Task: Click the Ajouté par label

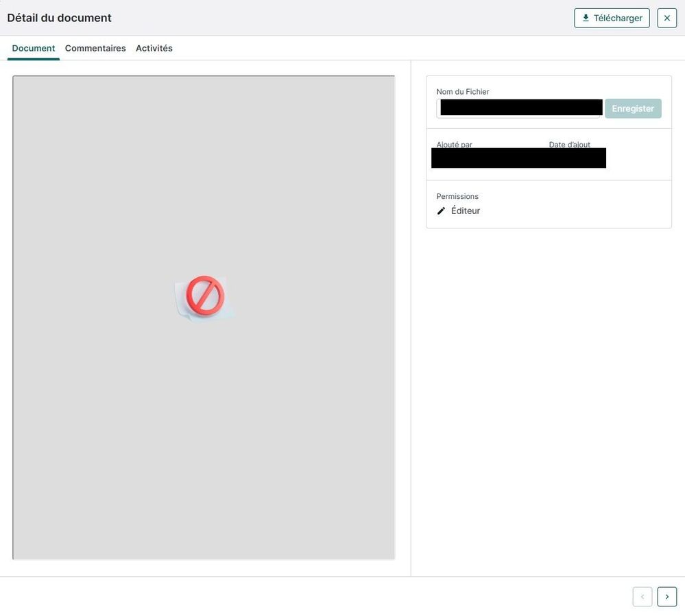Action: click(454, 144)
